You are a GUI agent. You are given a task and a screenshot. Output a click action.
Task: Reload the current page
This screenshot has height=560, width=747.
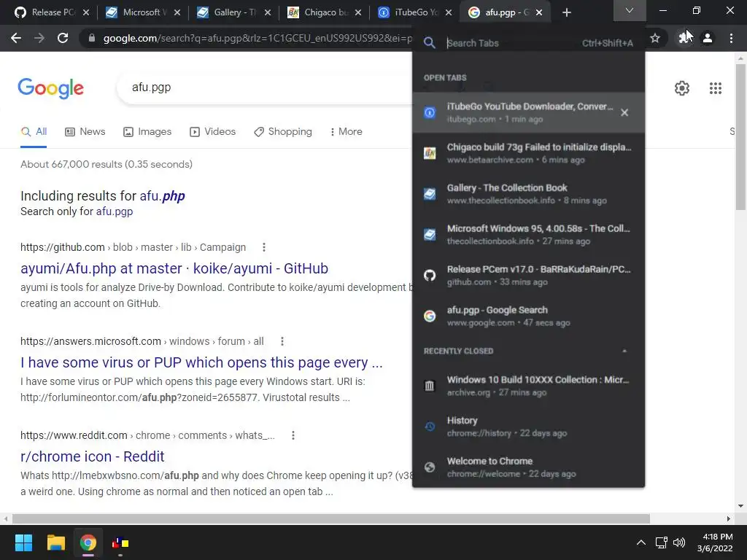pyautogui.click(x=63, y=38)
